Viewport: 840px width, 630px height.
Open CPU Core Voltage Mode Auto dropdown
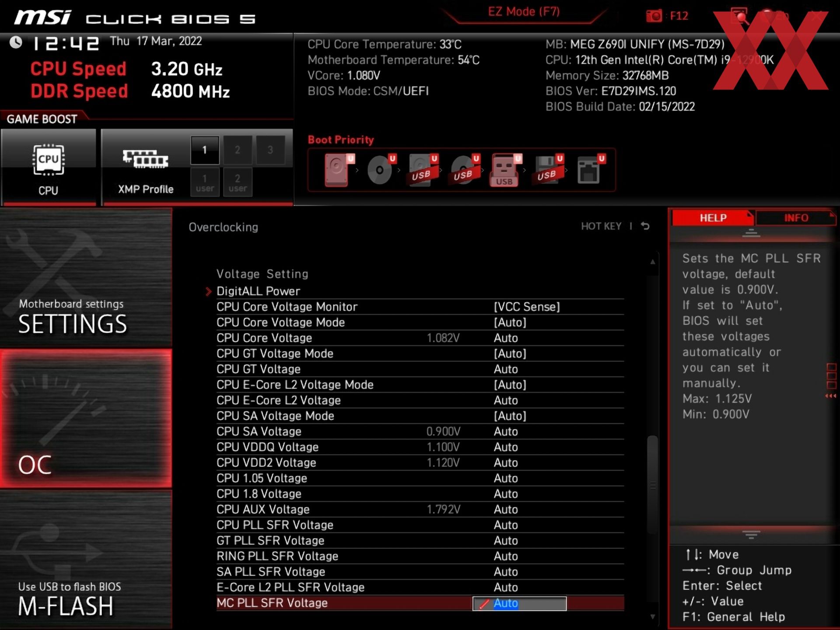pyautogui.click(x=510, y=322)
